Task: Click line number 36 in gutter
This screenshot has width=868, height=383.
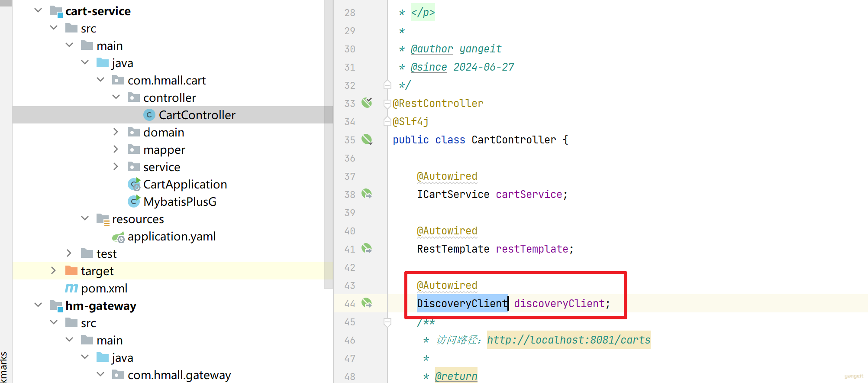Action: coord(349,158)
